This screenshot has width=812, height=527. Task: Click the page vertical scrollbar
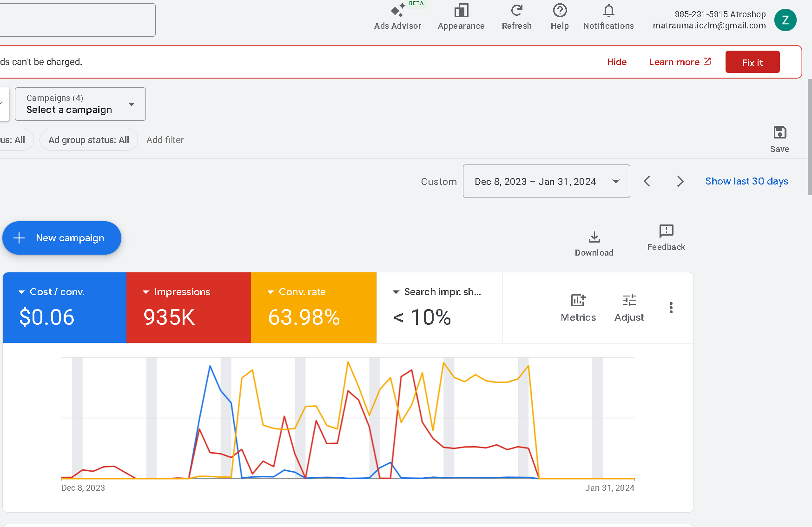(809, 137)
